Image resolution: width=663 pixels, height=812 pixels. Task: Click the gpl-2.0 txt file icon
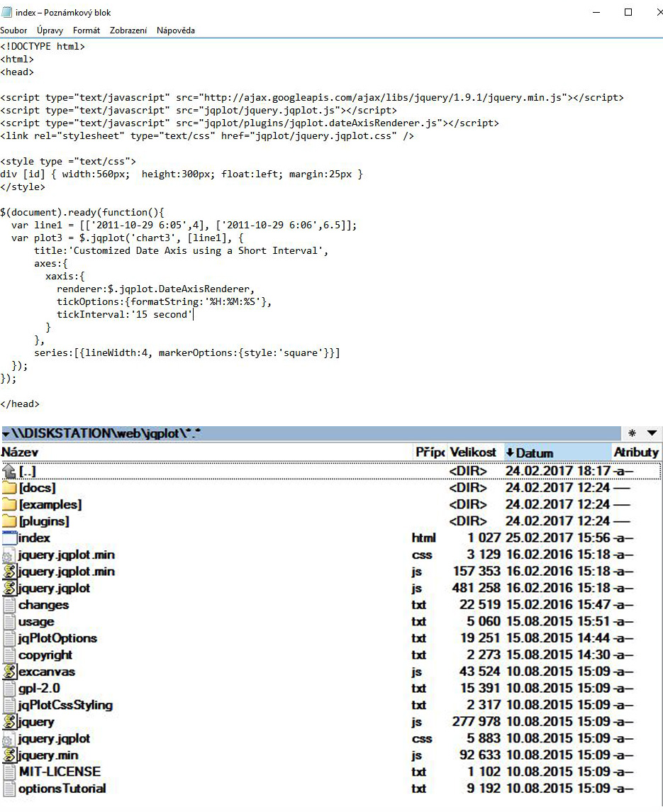click(9, 689)
